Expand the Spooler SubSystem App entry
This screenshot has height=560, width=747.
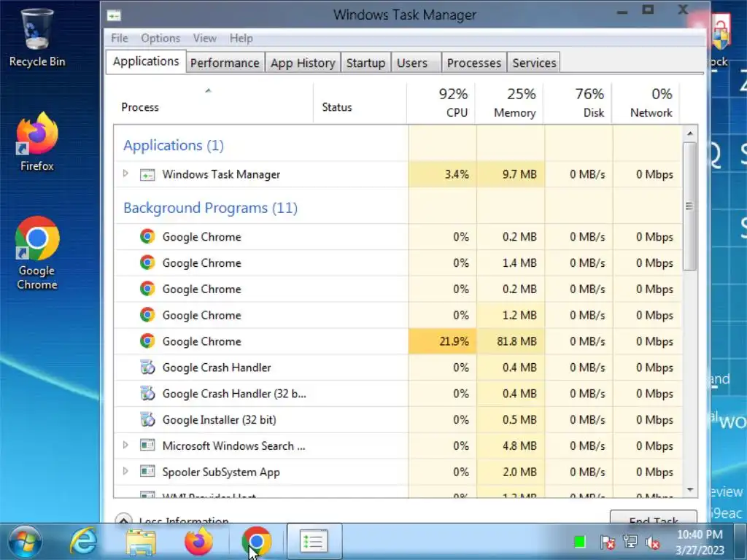click(125, 472)
